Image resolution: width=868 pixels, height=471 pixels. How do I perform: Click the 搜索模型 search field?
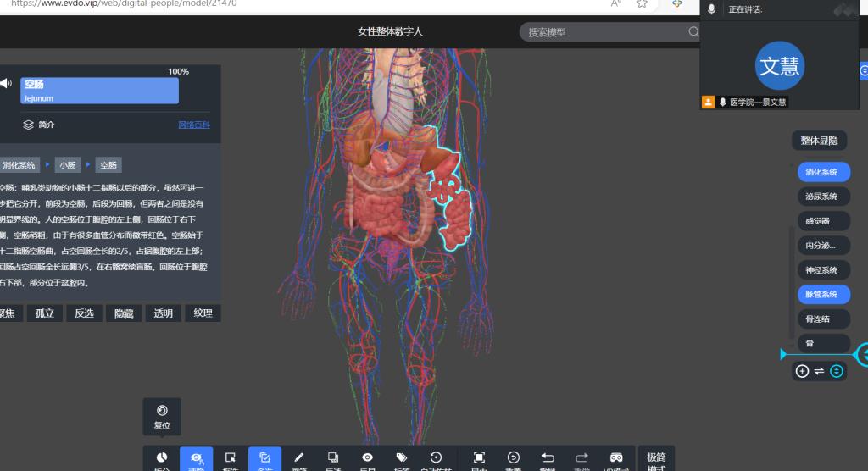pos(606,32)
